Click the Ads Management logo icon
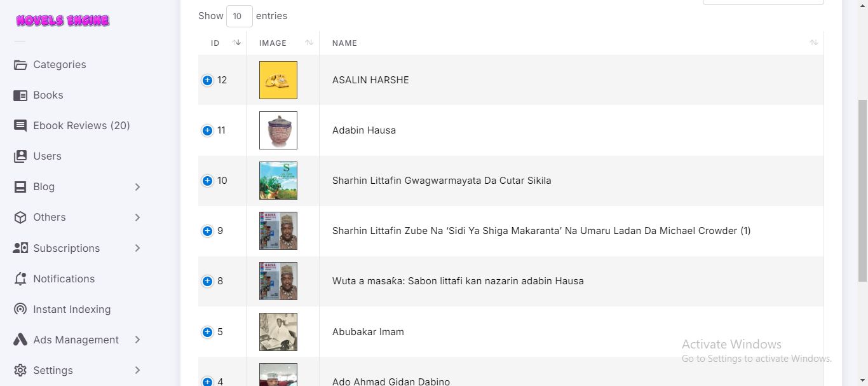The width and height of the screenshot is (868, 386). [x=20, y=340]
